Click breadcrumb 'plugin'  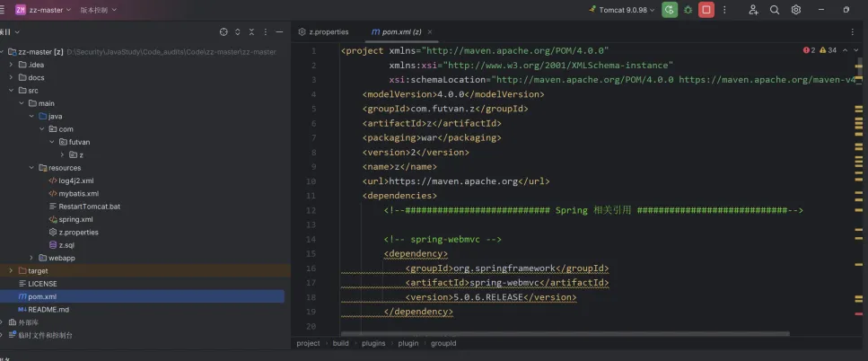pyautogui.click(x=408, y=343)
